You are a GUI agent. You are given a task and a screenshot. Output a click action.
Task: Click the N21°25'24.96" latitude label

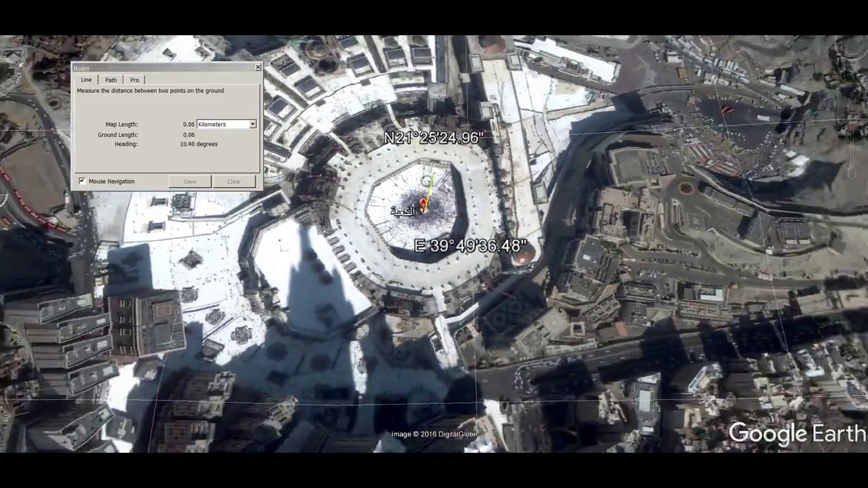pyautogui.click(x=434, y=138)
